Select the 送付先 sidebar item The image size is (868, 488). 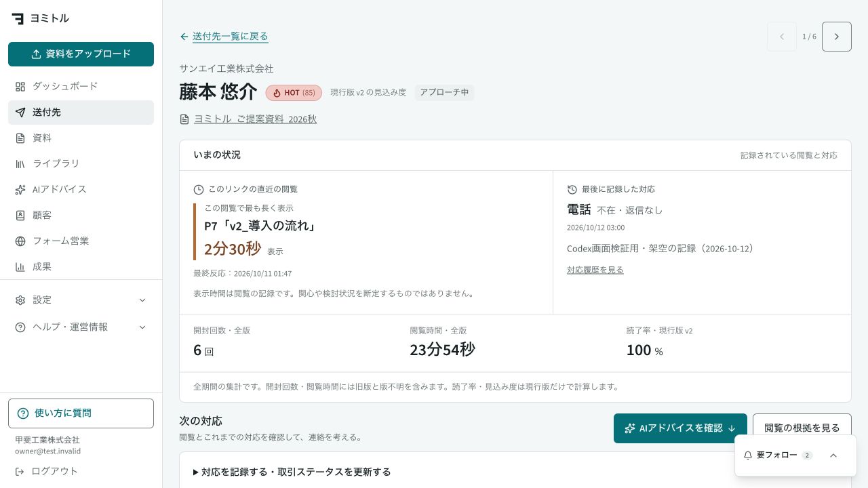[x=81, y=113]
